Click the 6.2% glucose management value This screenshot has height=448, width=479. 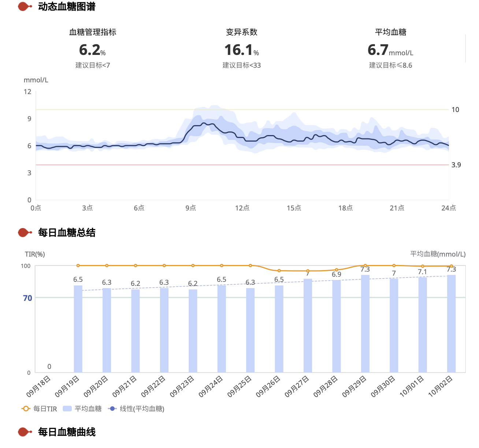92,50
